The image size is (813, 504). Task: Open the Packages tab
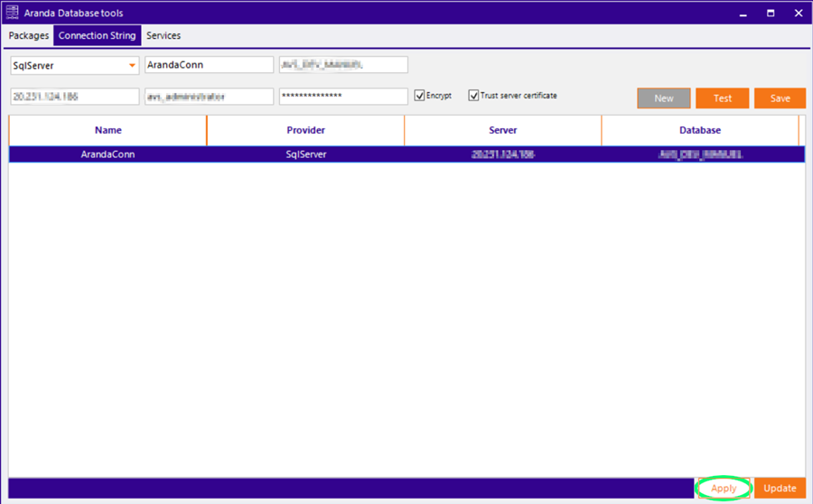point(29,35)
